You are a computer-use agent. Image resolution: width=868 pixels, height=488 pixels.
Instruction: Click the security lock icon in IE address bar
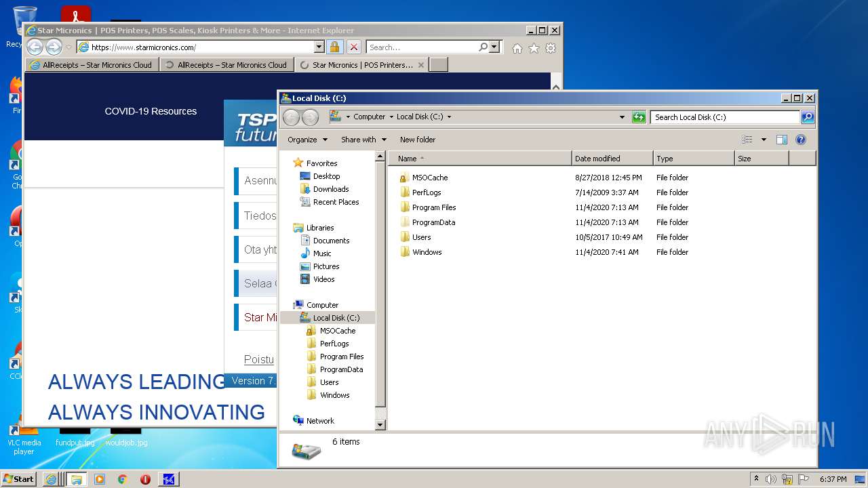334,47
